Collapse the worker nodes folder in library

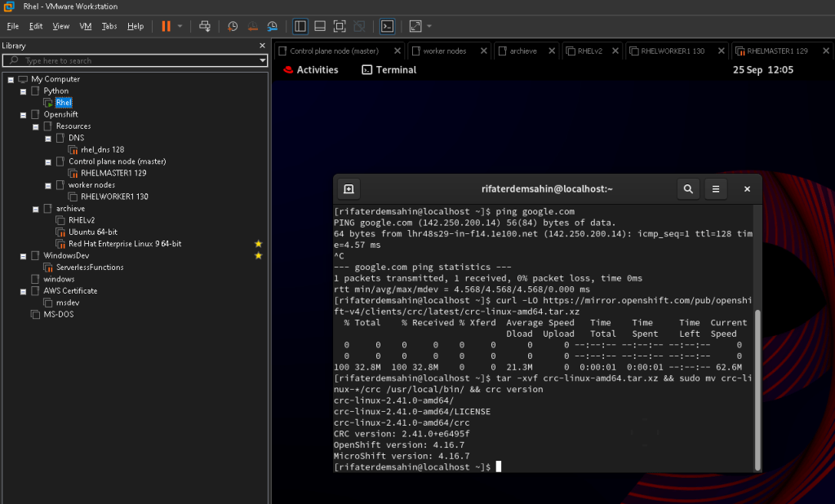pos(48,185)
